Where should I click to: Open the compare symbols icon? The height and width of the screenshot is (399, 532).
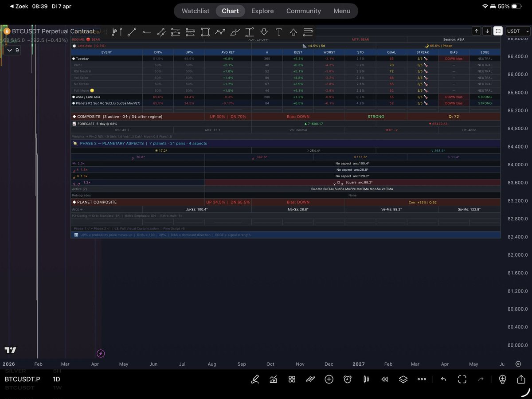[x=310, y=379]
